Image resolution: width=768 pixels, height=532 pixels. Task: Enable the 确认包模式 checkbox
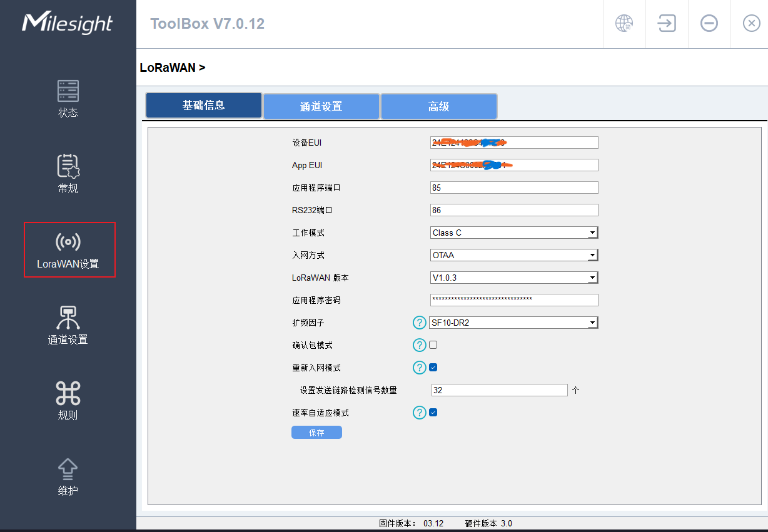(433, 344)
